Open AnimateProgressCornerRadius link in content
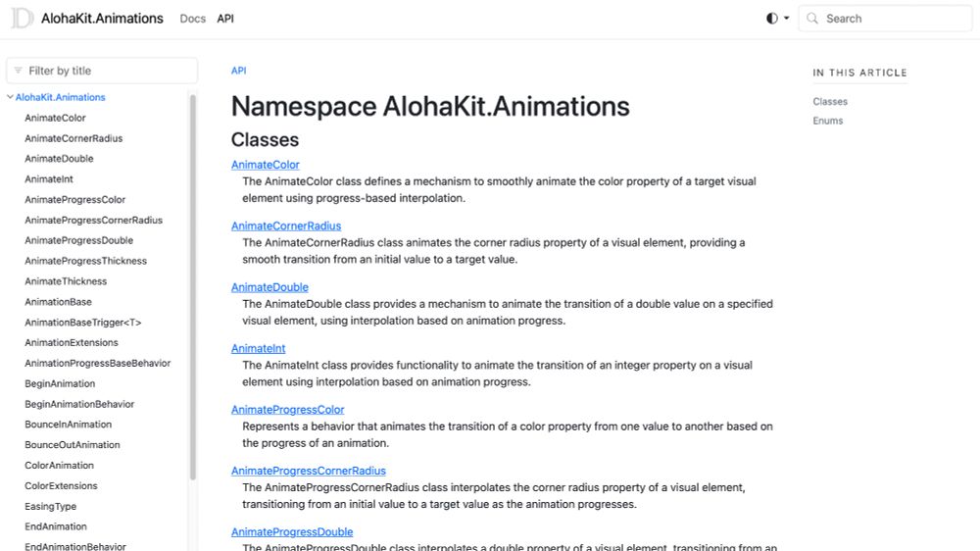This screenshot has width=980, height=551. (308, 471)
